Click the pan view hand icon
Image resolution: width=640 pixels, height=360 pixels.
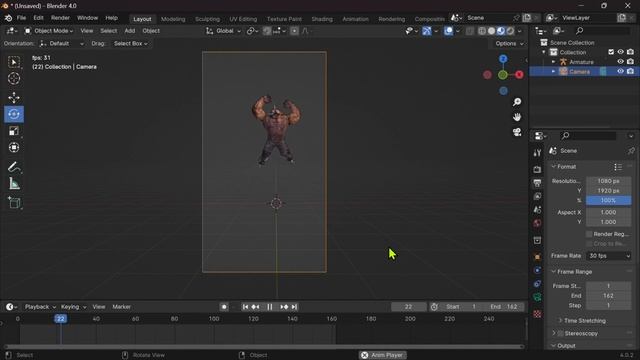pos(517,117)
